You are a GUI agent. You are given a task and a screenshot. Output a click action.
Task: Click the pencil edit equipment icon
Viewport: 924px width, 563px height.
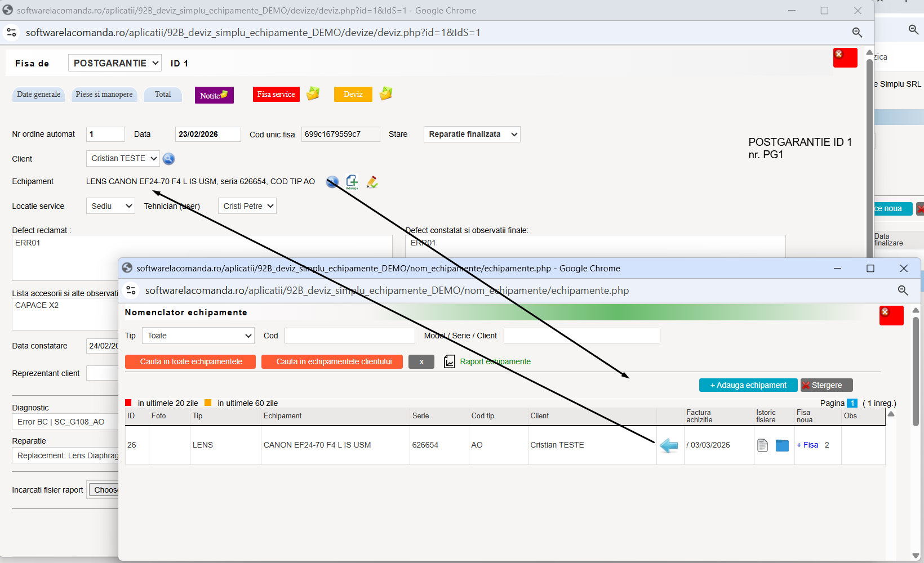point(372,182)
